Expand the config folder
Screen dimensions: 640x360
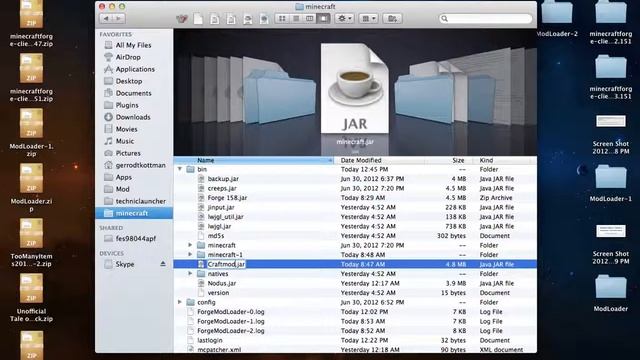click(180, 302)
